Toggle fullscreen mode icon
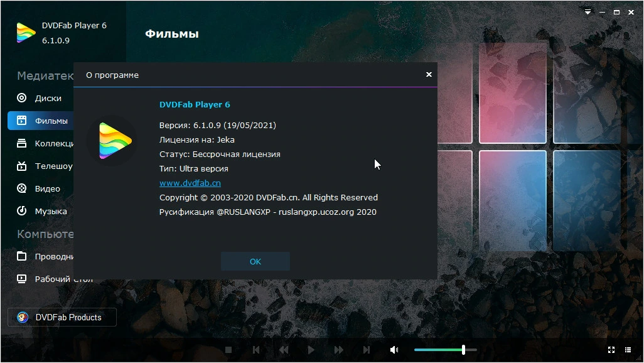 point(611,350)
